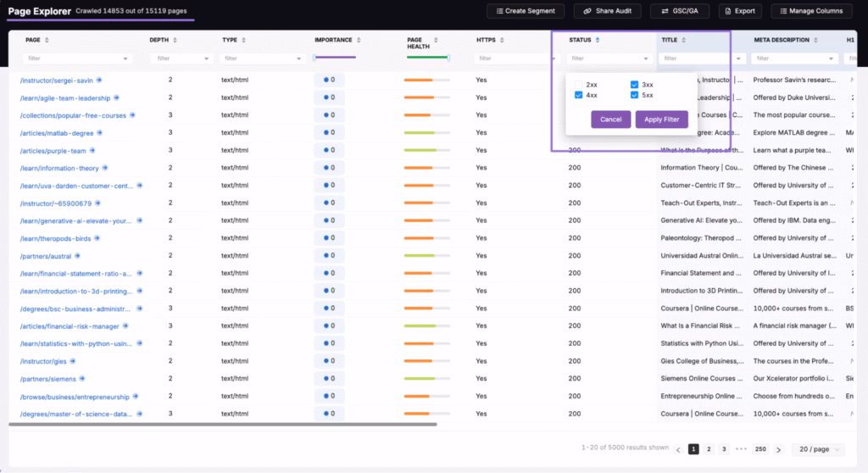Viewport: 868px width, 473px height.
Task: Open the Manage Columns menu
Action: point(811,11)
